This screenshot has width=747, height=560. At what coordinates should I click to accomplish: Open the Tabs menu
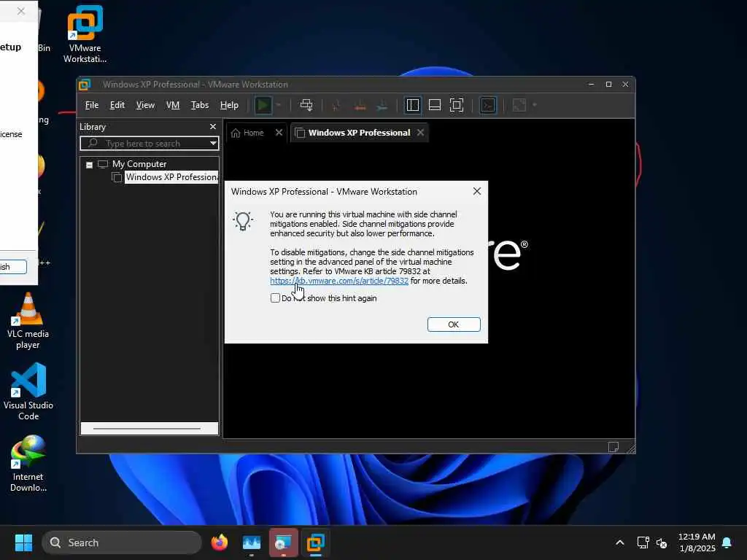[200, 105]
